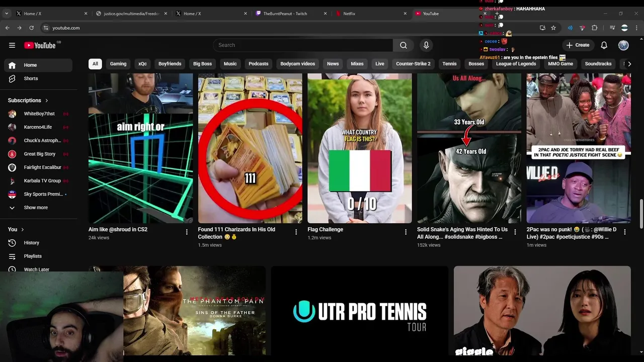Open options for Flag Challenge video

[406, 232]
